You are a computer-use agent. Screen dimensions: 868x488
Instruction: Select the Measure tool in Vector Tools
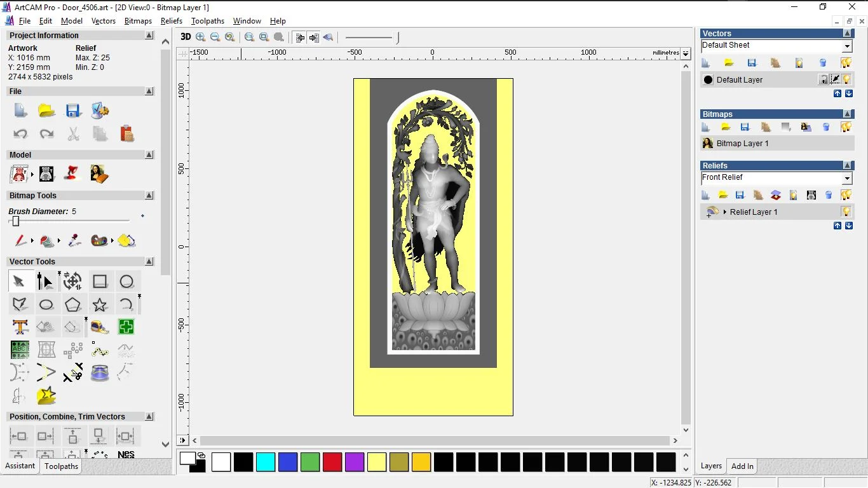[x=100, y=327]
